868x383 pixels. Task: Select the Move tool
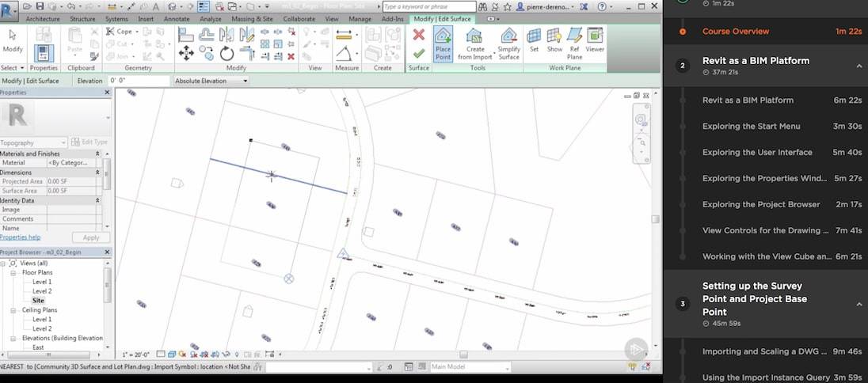[x=186, y=54]
